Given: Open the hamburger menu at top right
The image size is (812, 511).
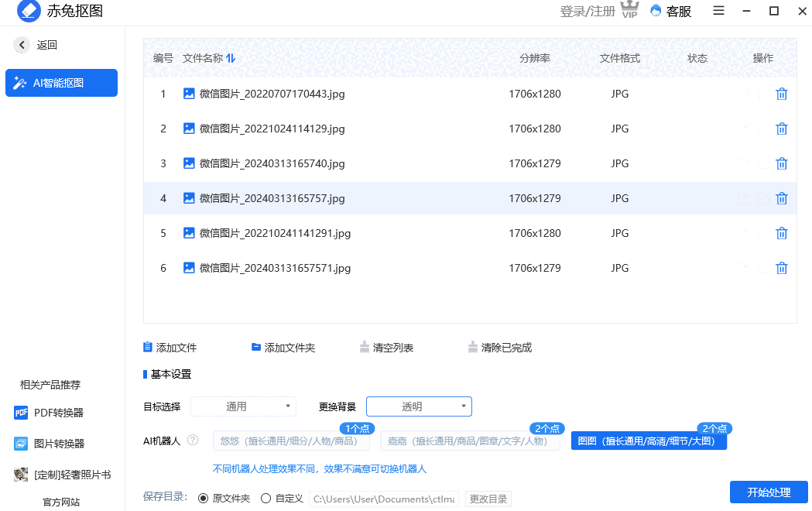Looking at the screenshot, I should (x=718, y=11).
